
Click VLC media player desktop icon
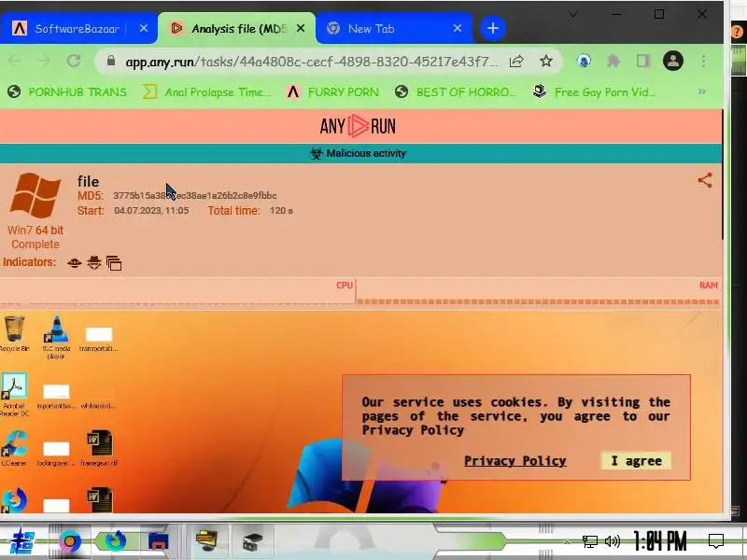tap(56, 336)
